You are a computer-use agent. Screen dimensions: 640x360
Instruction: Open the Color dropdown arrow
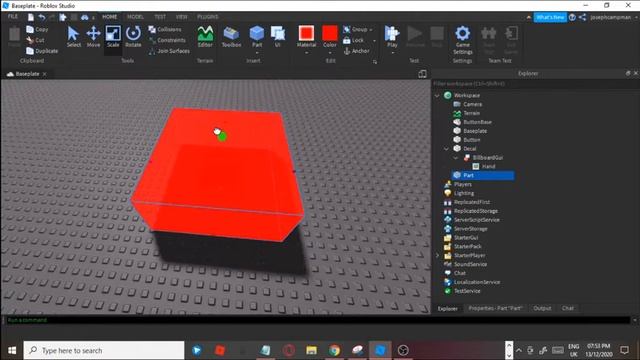tap(330, 53)
